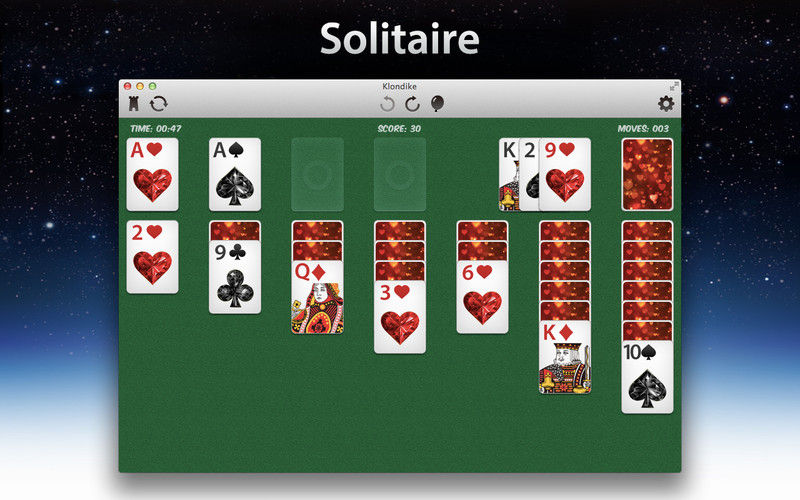Image resolution: width=800 pixels, height=500 pixels.
Task: Select the Ace of hearts foundation
Action: point(152,174)
